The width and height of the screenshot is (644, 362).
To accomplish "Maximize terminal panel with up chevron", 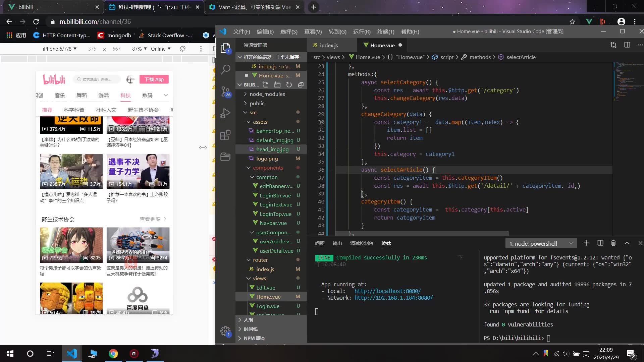I will [627, 243].
